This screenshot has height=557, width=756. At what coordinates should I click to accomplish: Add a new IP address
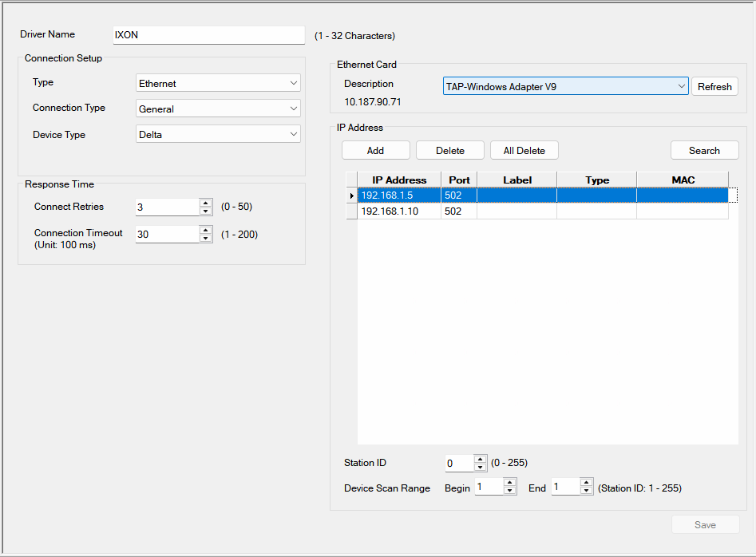click(375, 150)
